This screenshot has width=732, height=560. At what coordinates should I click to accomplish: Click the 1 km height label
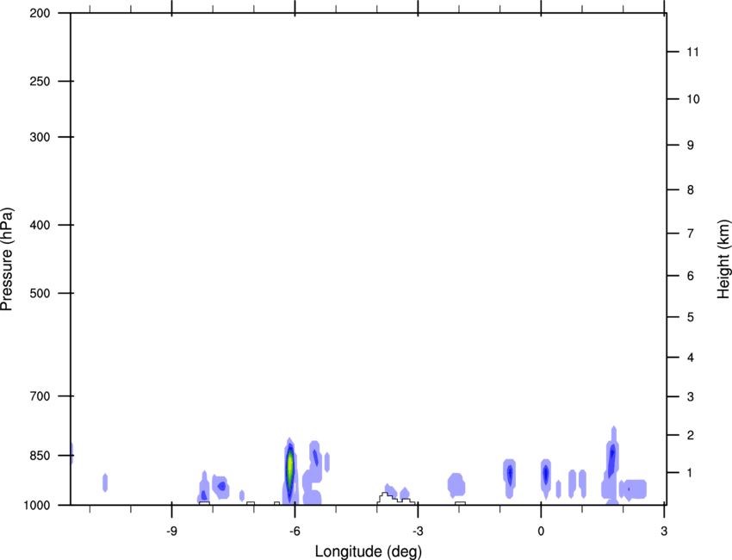690,473
